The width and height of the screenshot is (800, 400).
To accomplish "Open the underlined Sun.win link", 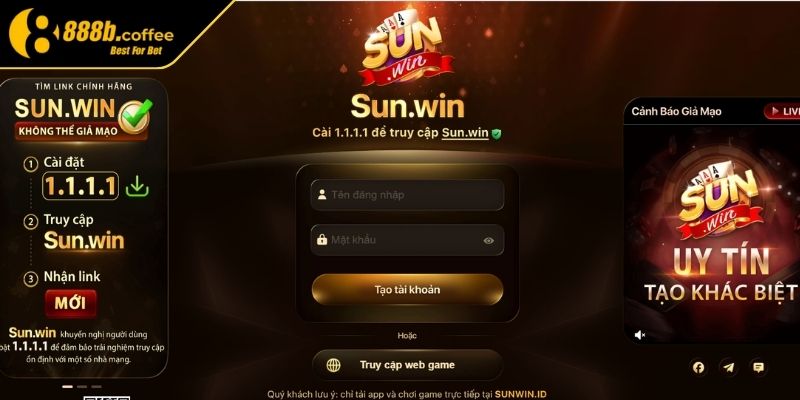I will [x=465, y=133].
